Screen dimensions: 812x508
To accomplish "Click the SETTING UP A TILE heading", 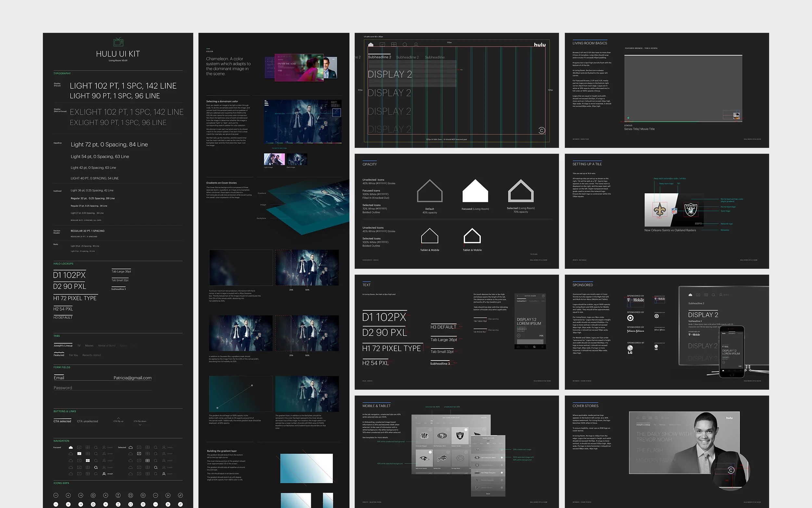I will 587,164.
